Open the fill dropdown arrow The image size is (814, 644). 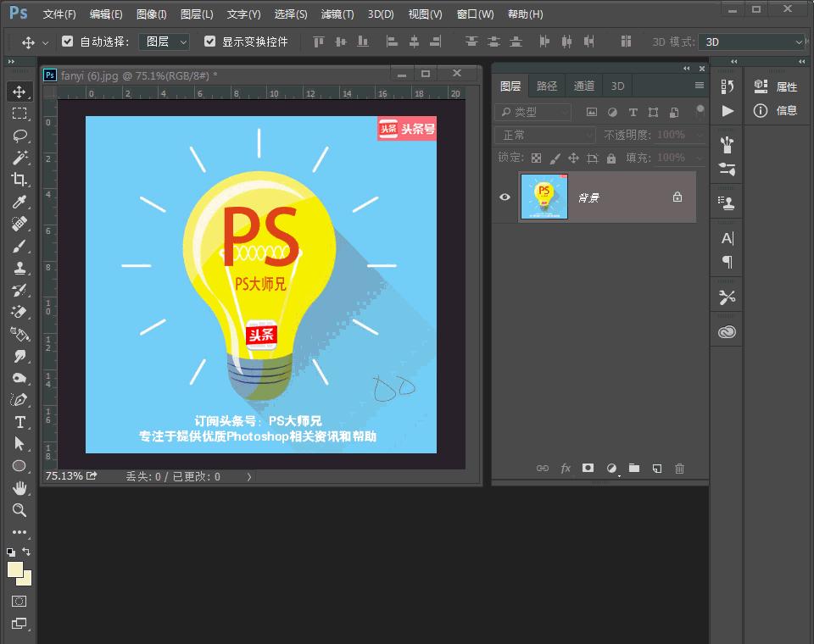(700, 158)
